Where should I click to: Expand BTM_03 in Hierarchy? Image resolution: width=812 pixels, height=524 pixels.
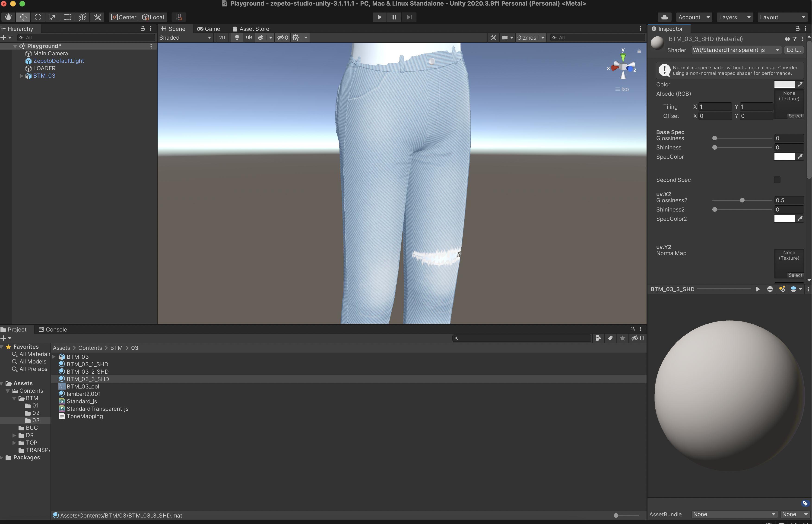click(x=22, y=76)
